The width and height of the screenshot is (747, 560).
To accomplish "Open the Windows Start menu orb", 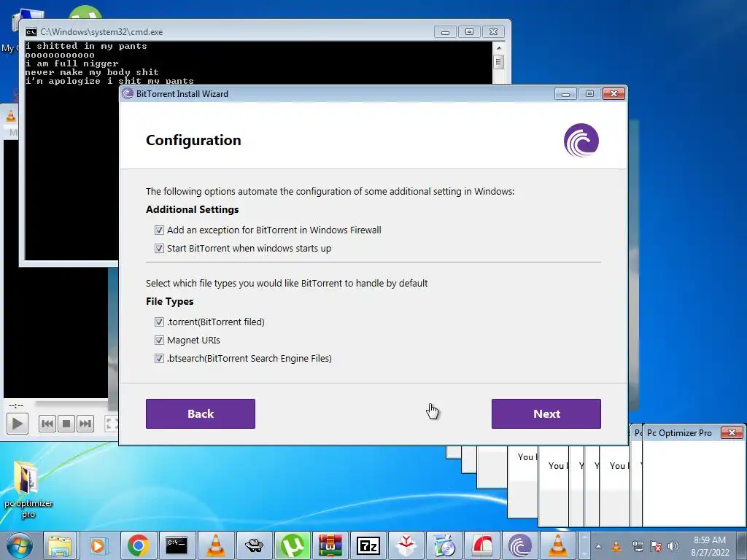I will pyautogui.click(x=19, y=545).
